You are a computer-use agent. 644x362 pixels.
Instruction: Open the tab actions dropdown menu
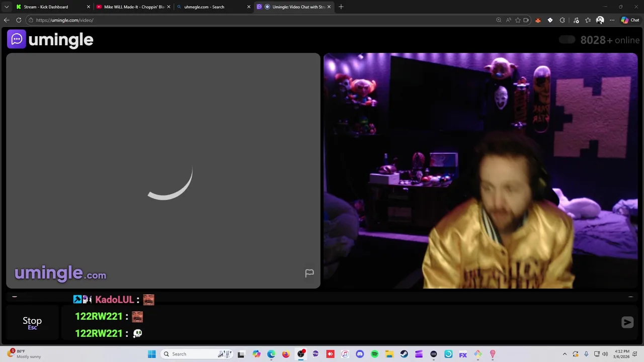click(7, 7)
